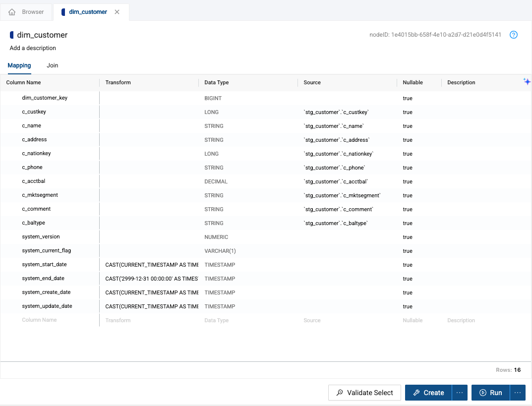The image size is (532, 406).
Task: Select the dim_customer_key column name
Action: (x=45, y=98)
